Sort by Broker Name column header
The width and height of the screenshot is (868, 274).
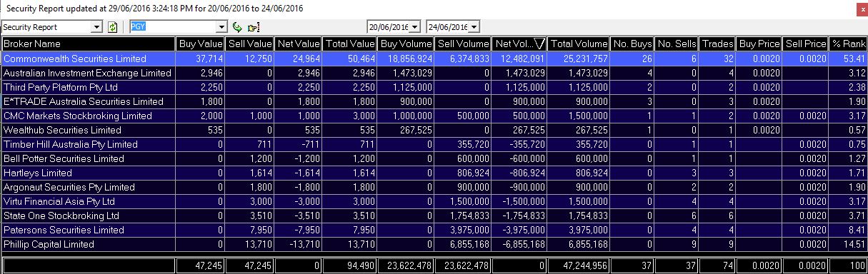pyautogui.click(x=88, y=44)
